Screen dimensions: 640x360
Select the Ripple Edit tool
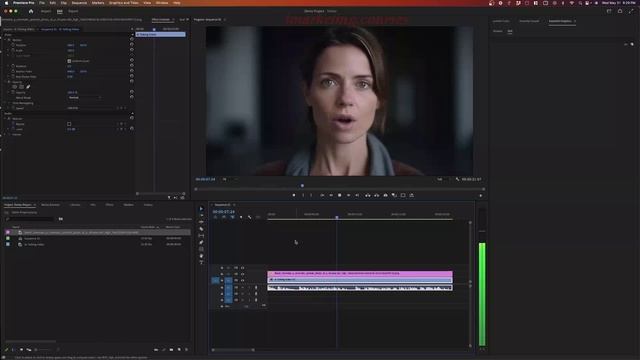coord(201,222)
